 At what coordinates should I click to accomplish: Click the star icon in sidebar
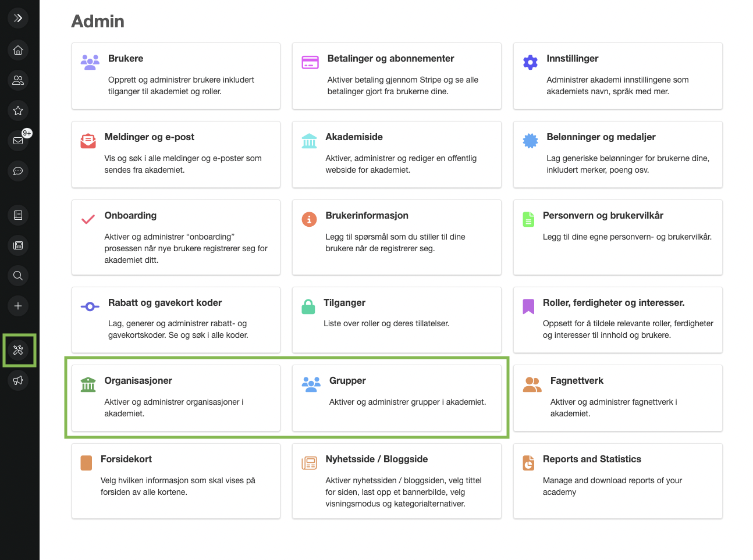click(18, 110)
